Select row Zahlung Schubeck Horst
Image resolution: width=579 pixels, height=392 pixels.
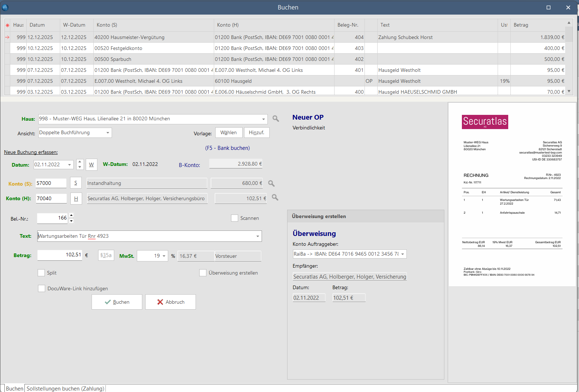(x=288, y=37)
